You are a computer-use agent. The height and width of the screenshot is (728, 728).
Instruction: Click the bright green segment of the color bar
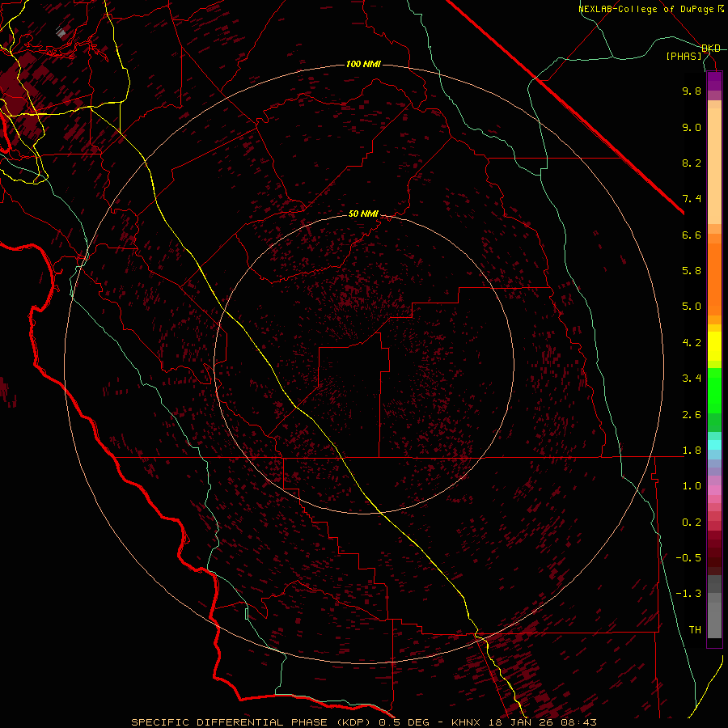[x=714, y=390]
